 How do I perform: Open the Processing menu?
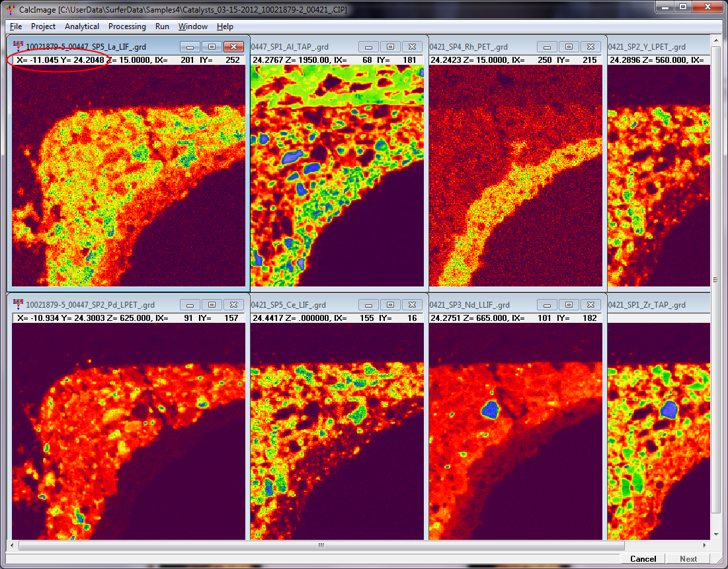coord(127,26)
